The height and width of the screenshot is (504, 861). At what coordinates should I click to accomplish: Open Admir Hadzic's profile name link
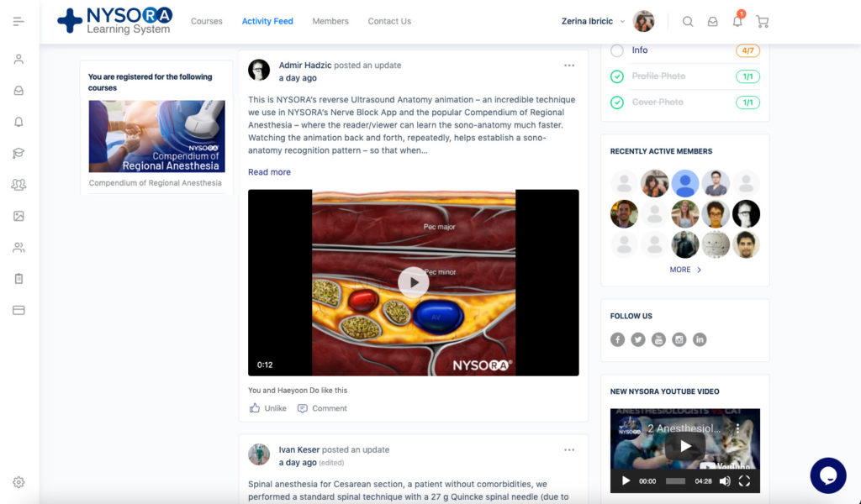(305, 66)
